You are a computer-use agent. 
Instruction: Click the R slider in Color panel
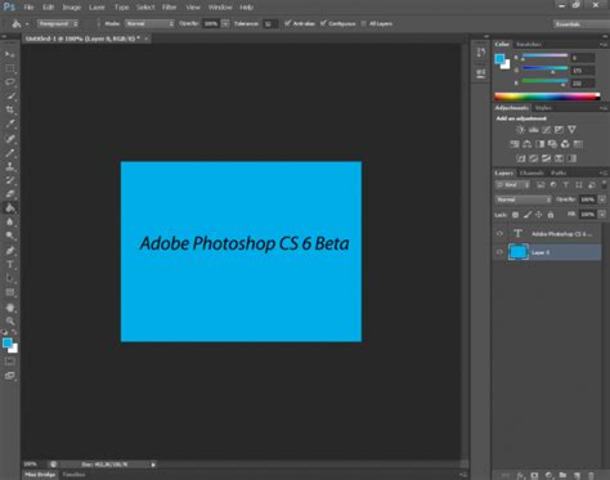click(x=544, y=57)
